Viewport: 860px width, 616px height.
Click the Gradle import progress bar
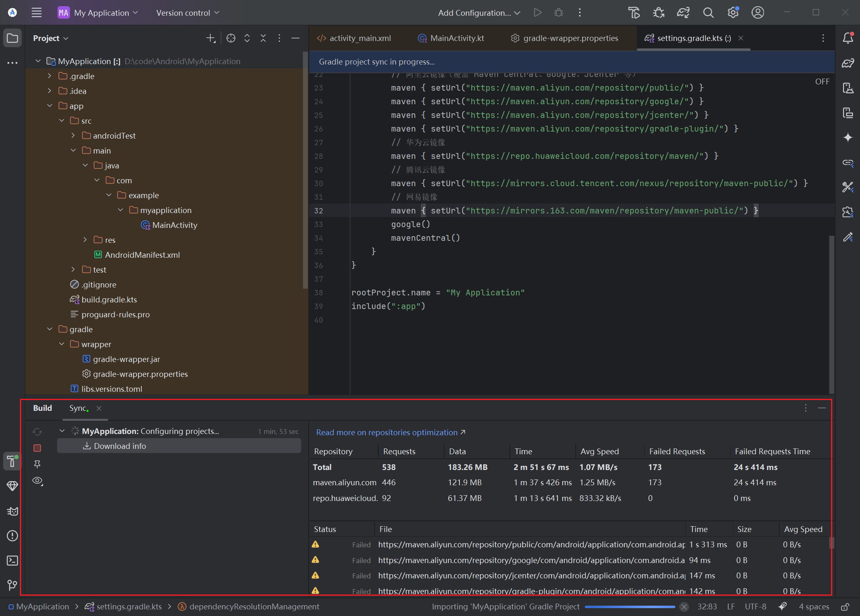[629, 606]
